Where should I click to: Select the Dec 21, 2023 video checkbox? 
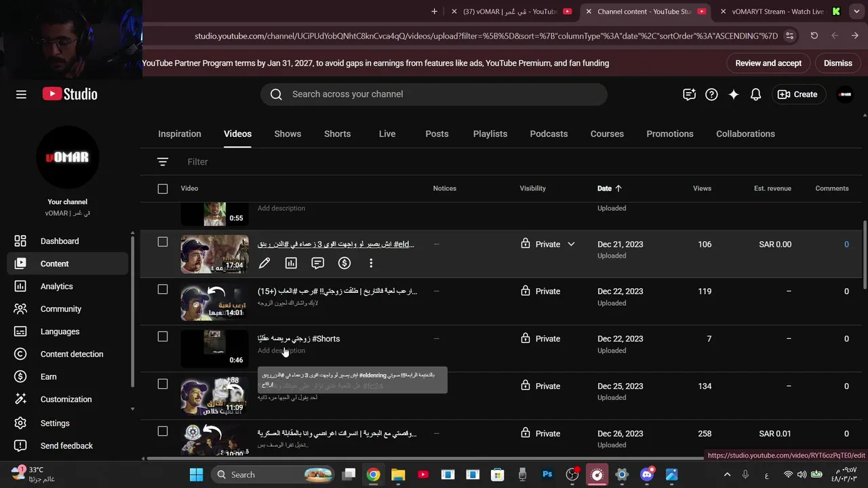pyautogui.click(x=163, y=242)
